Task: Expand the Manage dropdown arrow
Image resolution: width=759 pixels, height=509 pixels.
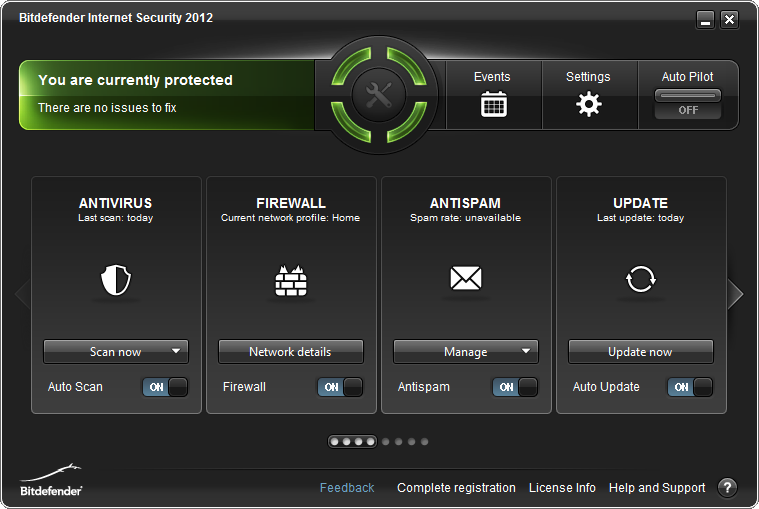Action: click(526, 352)
